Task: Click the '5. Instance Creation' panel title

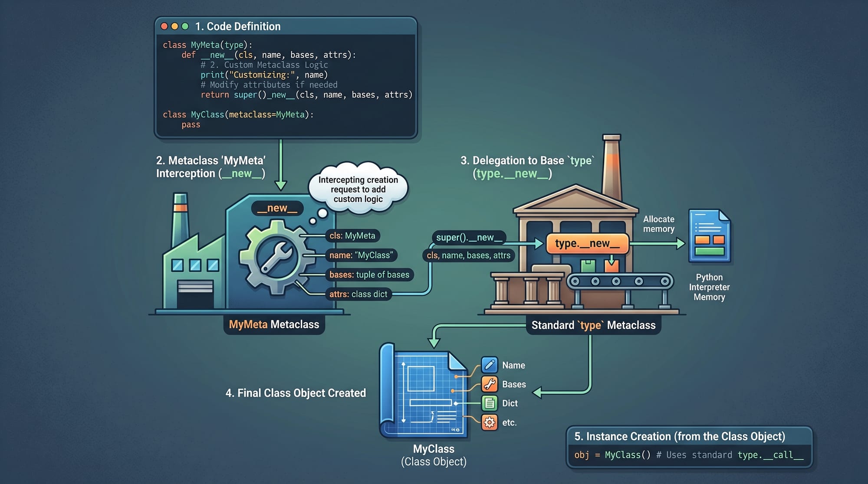Action: 680,436
